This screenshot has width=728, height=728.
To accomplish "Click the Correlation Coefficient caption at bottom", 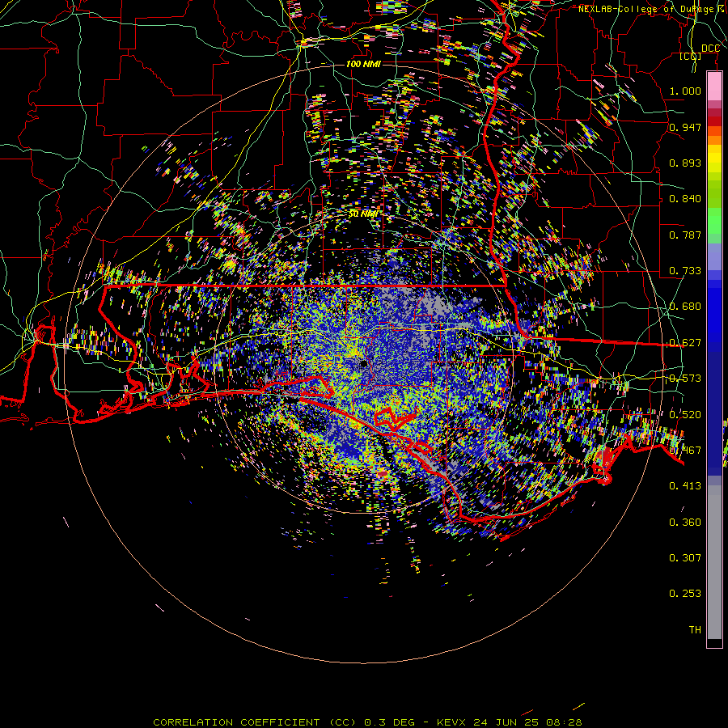I will point(367,722).
